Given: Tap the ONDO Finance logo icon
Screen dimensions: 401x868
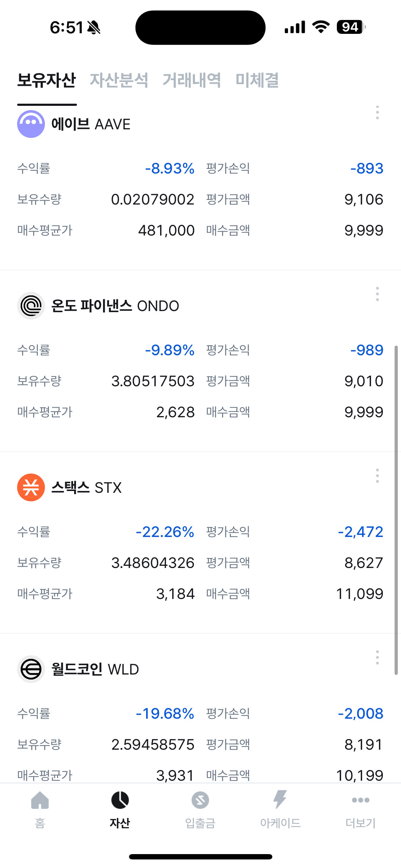Looking at the screenshot, I should coord(31,306).
